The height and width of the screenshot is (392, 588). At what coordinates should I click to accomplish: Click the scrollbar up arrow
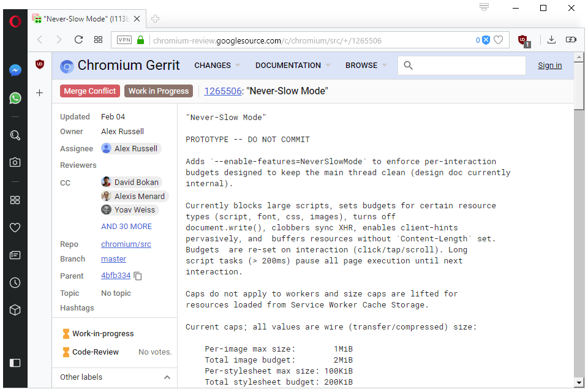pyautogui.click(x=579, y=57)
